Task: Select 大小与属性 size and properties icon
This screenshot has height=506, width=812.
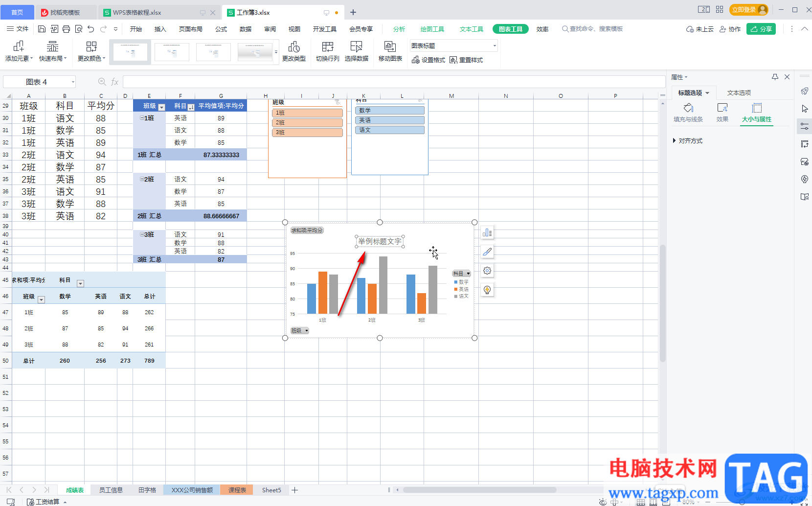Action: tap(757, 113)
